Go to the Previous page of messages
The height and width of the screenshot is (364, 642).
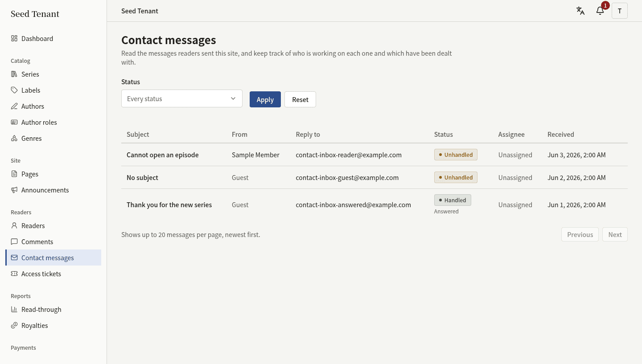tap(580, 234)
